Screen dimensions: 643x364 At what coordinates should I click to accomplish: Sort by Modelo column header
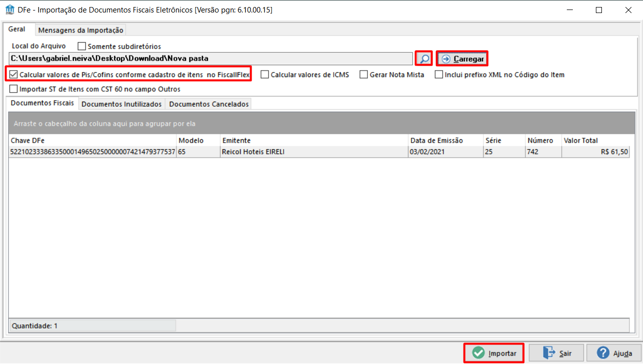pyautogui.click(x=198, y=140)
